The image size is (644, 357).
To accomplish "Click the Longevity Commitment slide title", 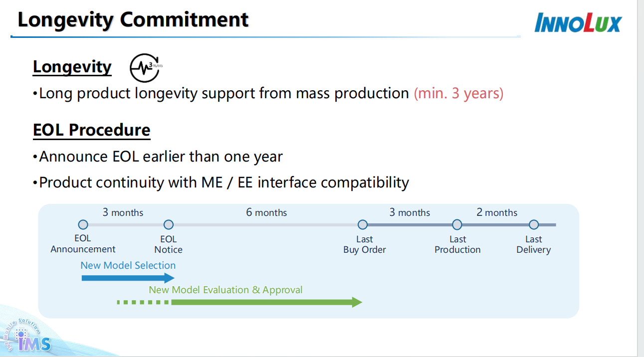I will coord(133,20).
